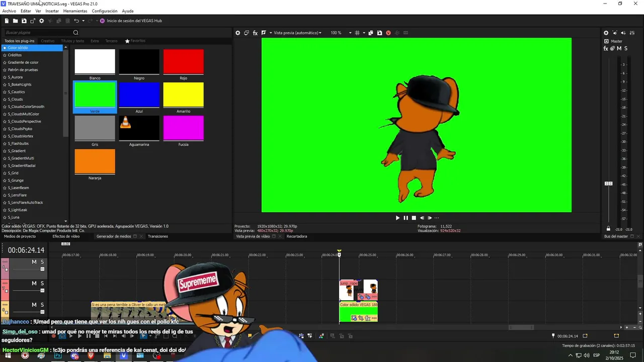This screenshot has height=362, width=644.
Task: Save preview snapshot to file icon
Action: (x=379, y=33)
